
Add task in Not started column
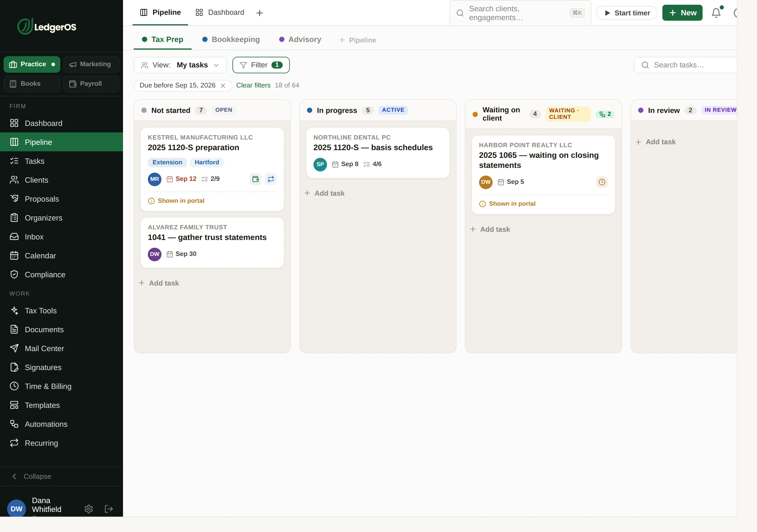pos(159,283)
